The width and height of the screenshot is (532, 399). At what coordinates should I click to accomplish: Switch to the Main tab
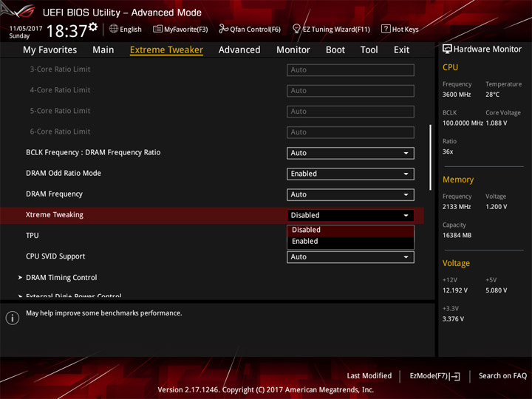pos(103,50)
